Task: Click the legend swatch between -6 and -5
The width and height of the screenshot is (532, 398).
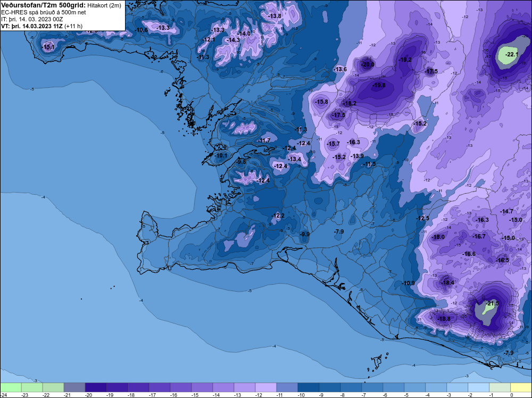Action: tap(394, 387)
